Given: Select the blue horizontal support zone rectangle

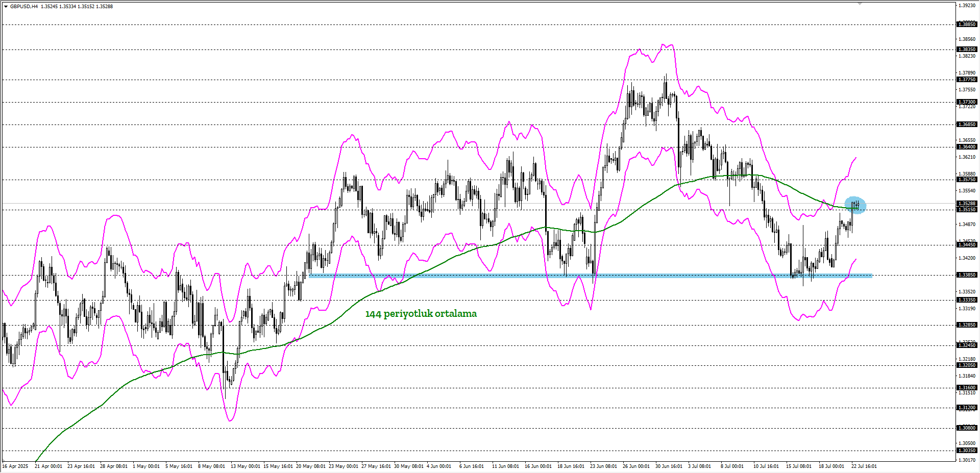Looking at the screenshot, I should point(591,276).
